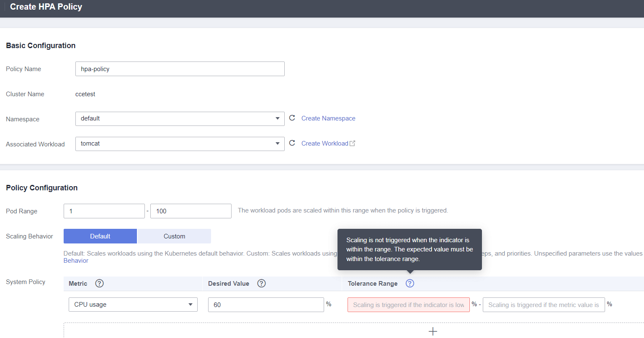Image resolution: width=644 pixels, height=338 pixels.
Task: Open the Create Workload link
Action: click(325, 143)
